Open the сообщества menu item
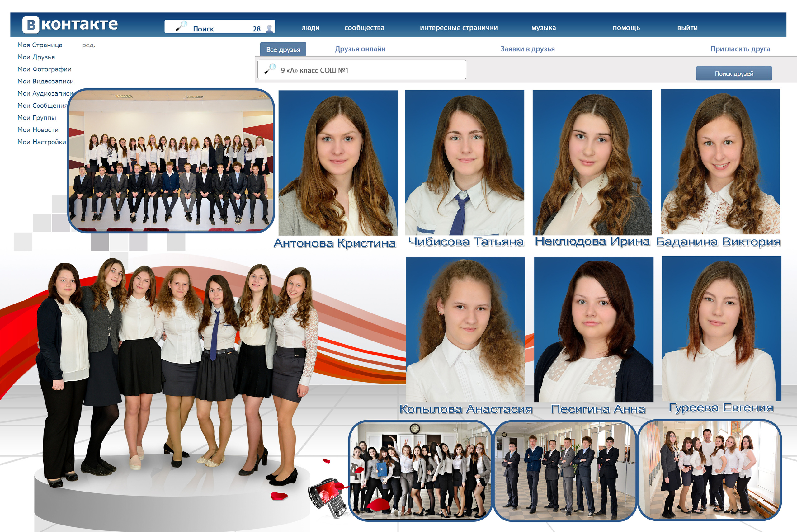Image resolution: width=797 pixels, height=532 pixels. [x=364, y=28]
